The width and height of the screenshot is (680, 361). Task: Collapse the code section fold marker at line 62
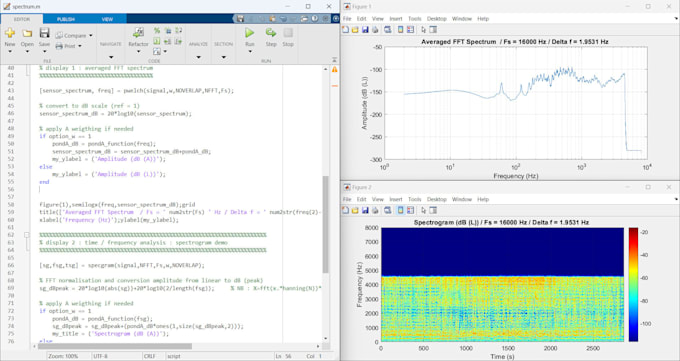[x=27, y=235]
